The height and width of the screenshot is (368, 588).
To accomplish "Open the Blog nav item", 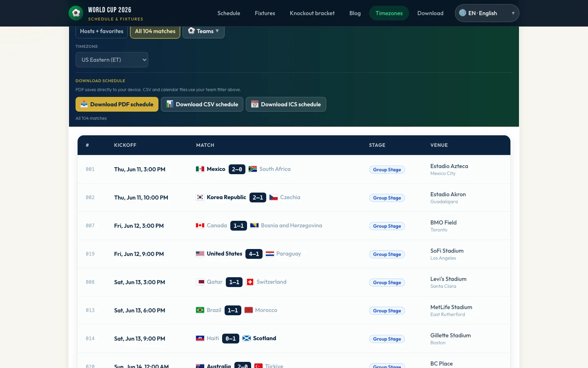I will pyautogui.click(x=355, y=13).
